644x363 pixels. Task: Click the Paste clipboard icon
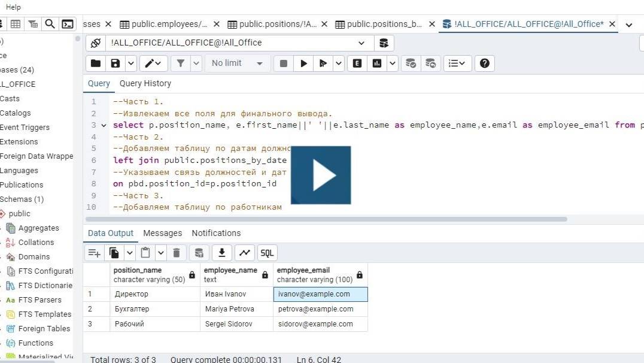[x=145, y=253]
